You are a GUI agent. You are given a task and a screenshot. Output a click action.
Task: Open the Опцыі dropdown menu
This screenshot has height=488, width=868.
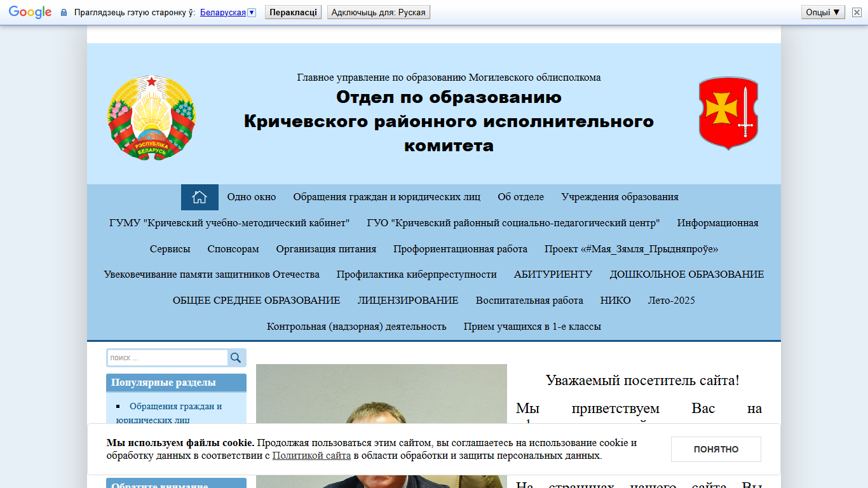(x=824, y=12)
